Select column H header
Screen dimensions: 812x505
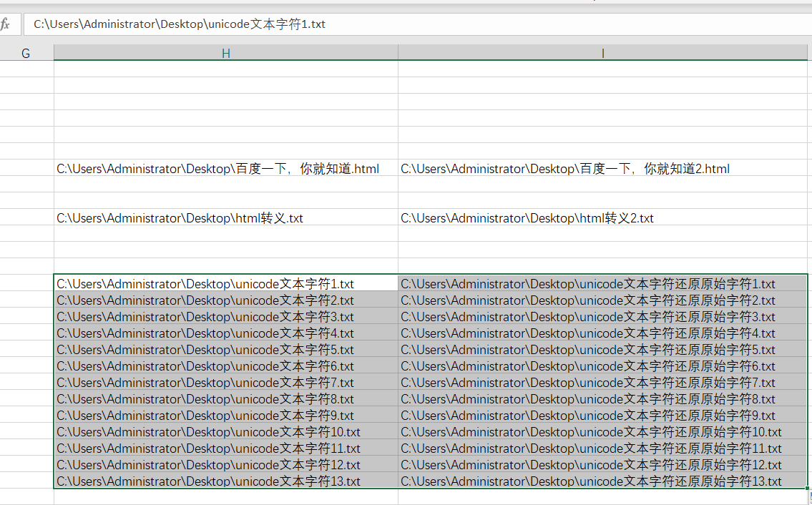(x=226, y=53)
